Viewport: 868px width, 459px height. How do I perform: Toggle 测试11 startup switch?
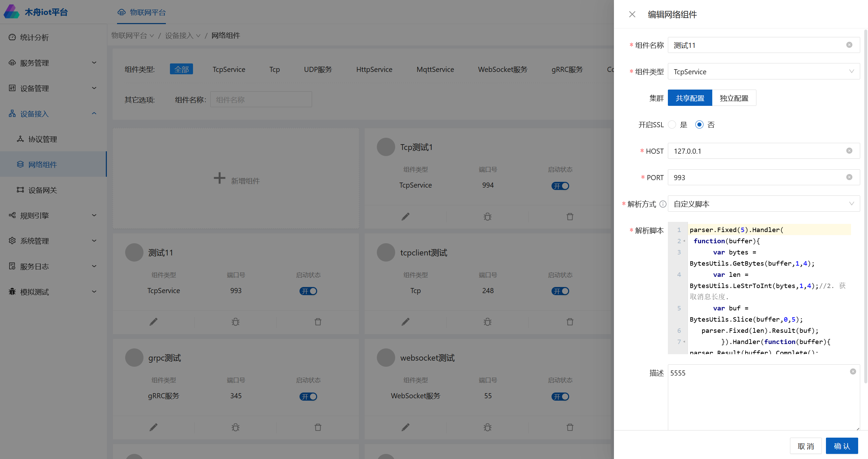308,291
